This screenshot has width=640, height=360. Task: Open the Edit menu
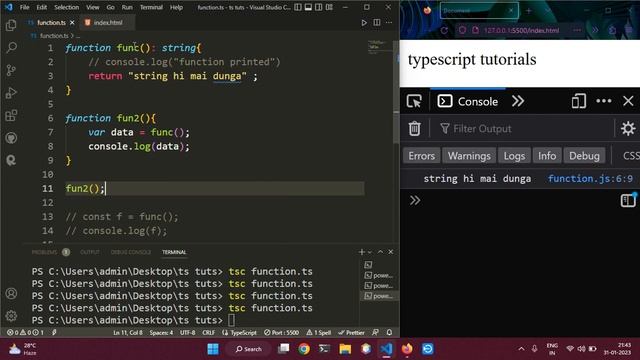(x=41, y=7)
